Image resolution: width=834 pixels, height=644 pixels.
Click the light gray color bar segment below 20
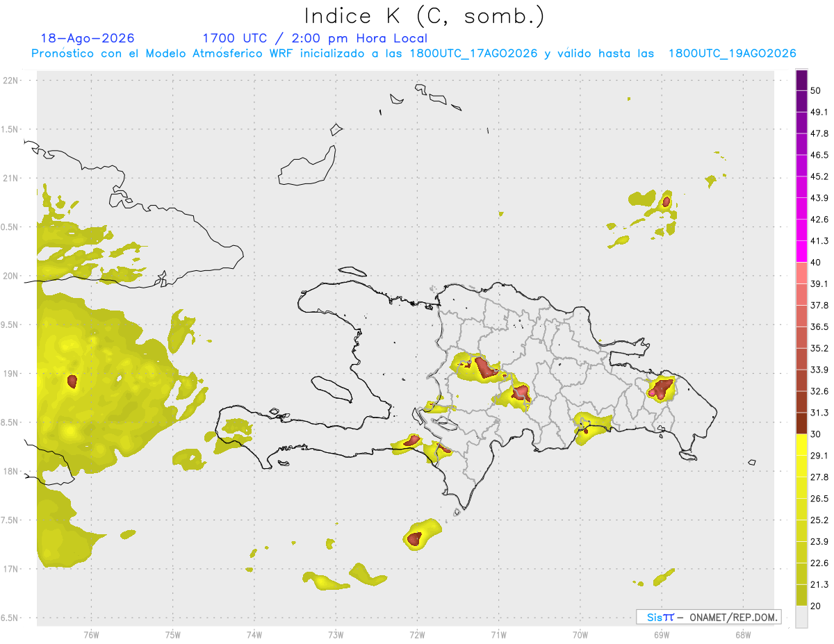point(802,617)
